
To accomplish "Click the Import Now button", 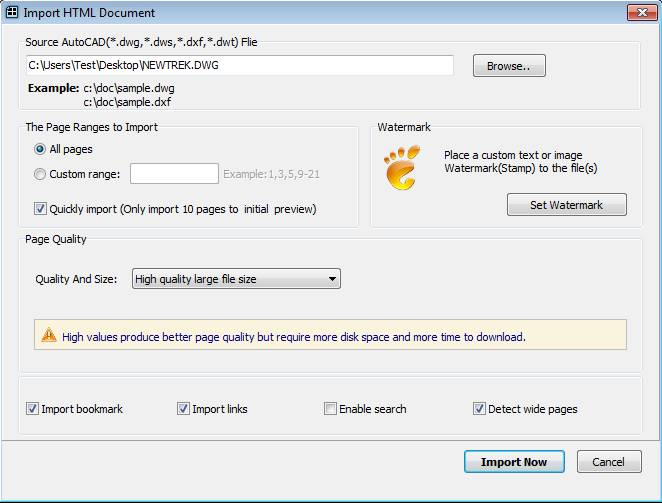I will [x=514, y=462].
